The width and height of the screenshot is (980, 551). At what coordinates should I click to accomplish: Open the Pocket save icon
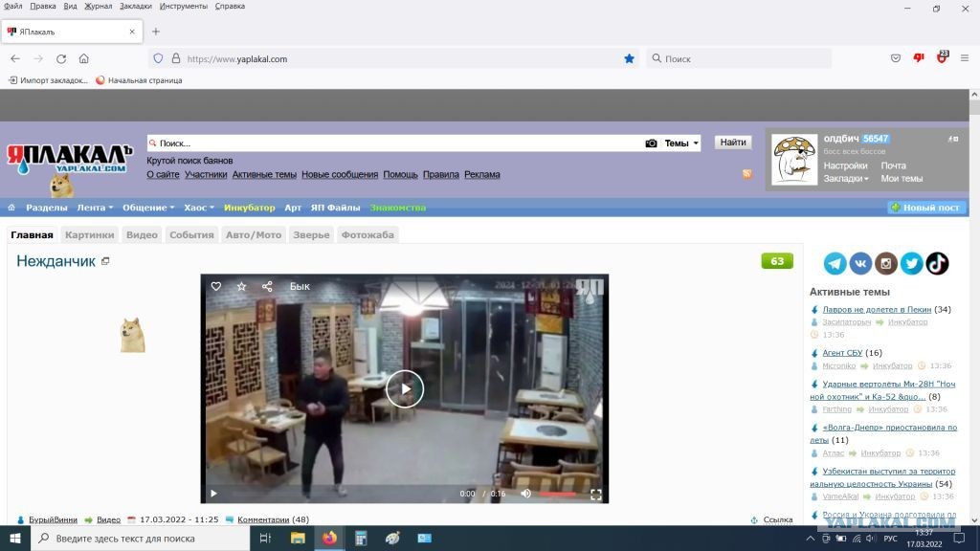pos(896,58)
